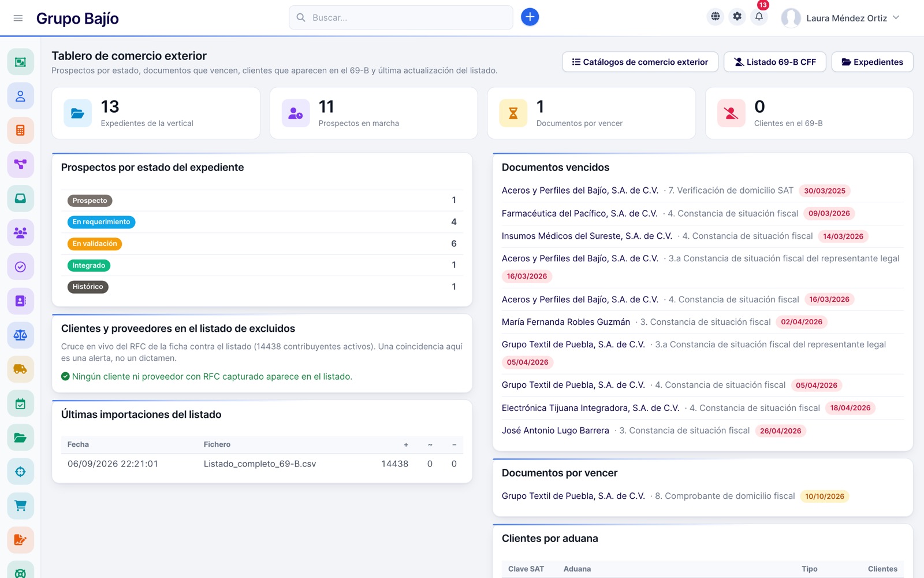This screenshot has height=578, width=924.
Task: Open the delivery truck sidebar icon
Action: [20, 369]
